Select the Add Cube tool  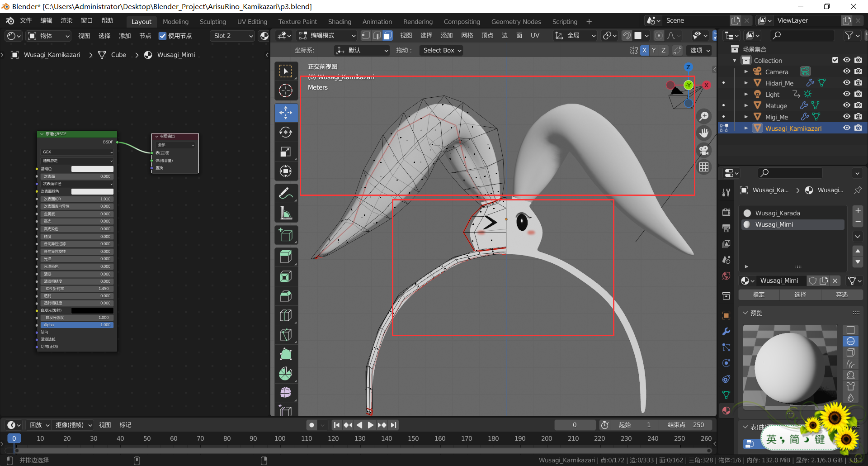286,235
